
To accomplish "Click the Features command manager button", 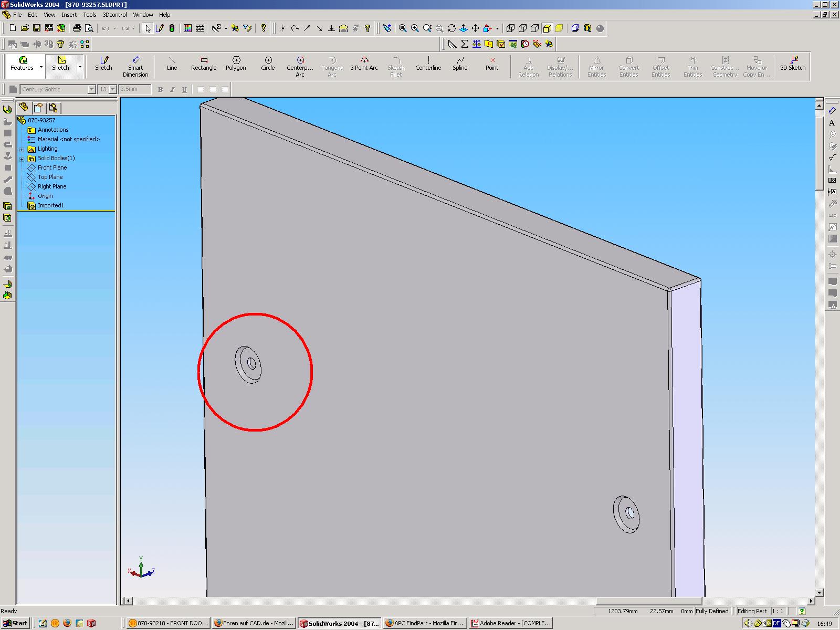I will pyautogui.click(x=22, y=64).
